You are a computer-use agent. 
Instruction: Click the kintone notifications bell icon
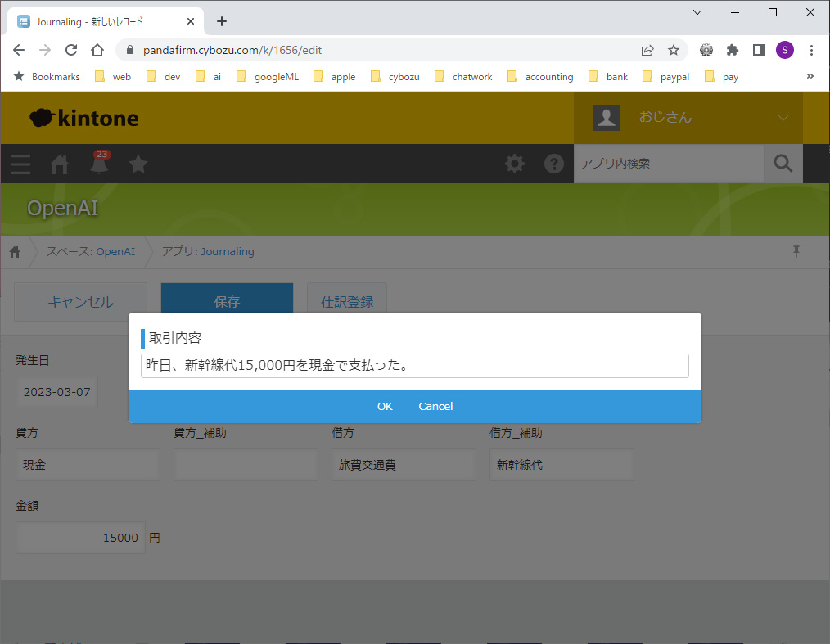99,164
